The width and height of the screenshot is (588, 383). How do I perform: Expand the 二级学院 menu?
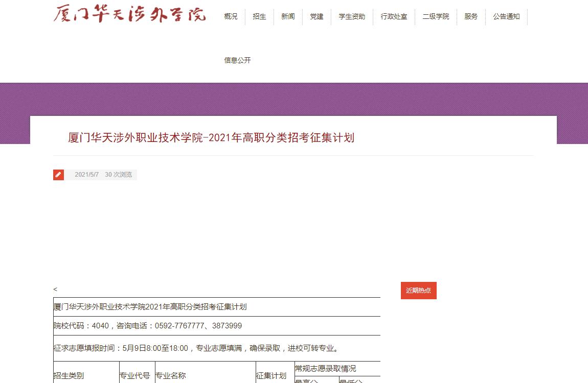436,16
